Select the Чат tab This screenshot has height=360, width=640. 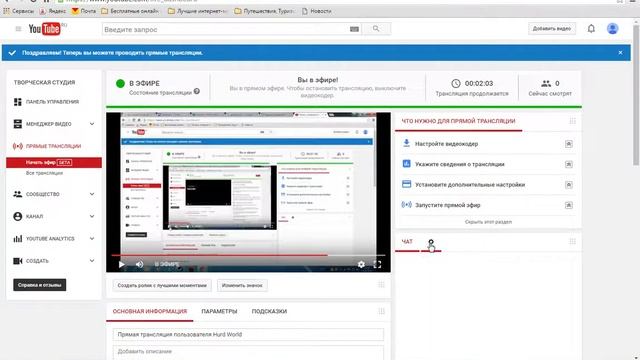(x=407, y=242)
